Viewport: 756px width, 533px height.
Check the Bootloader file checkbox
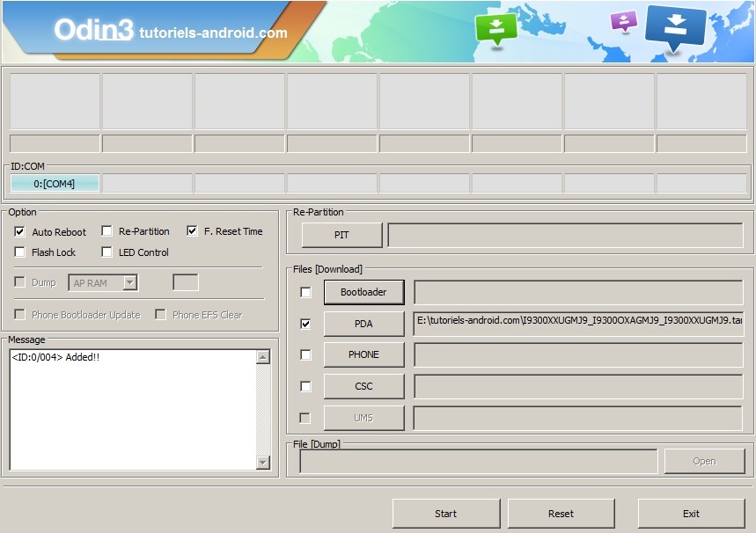[x=305, y=292]
